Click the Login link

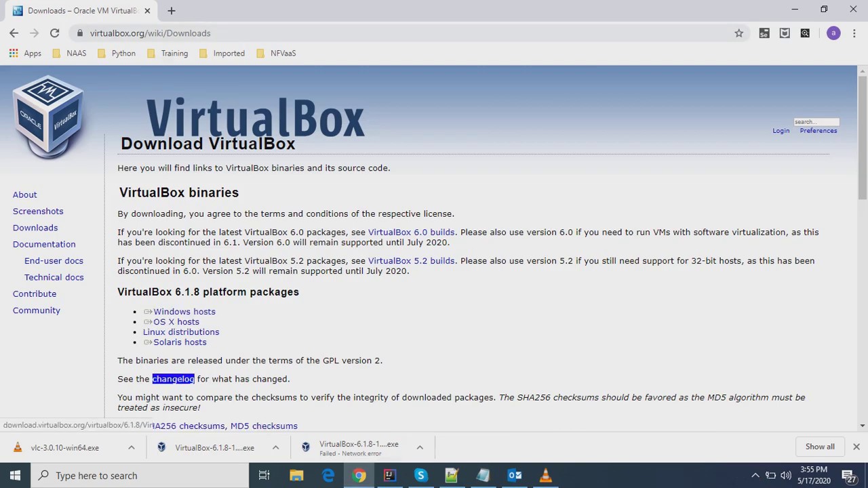coord(781,131)
